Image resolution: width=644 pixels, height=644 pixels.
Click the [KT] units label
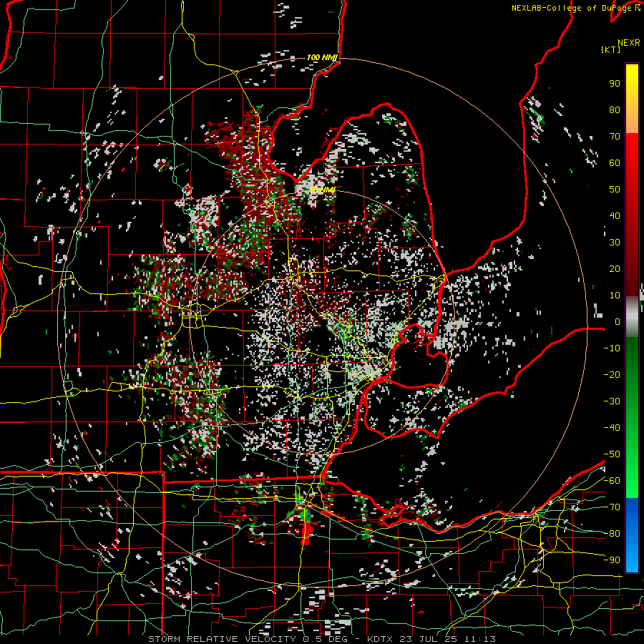click(610, 49)
